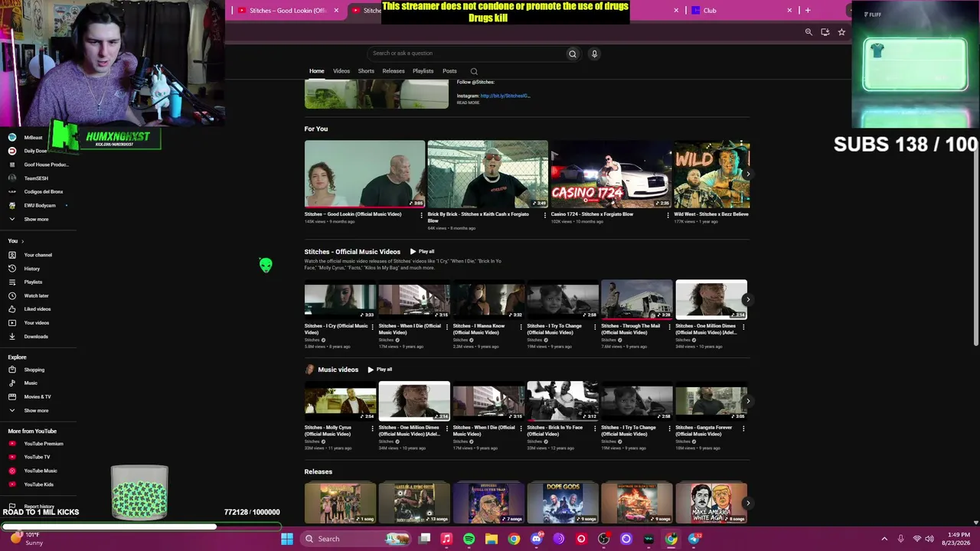Switch to the Playlists channel tab
Screen dimensions: 980x551
[x=423, y=71]
